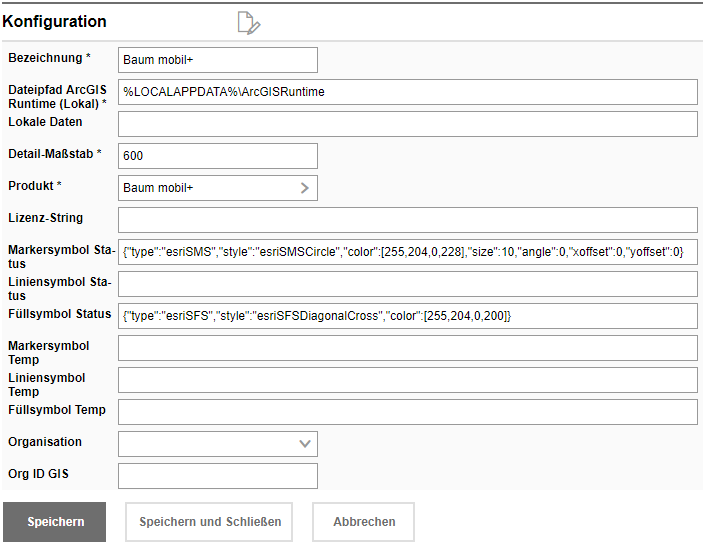Click the Dateipfad ArcGIS Runtime field
Screen dimensions: 703x545
coord(407,92)
